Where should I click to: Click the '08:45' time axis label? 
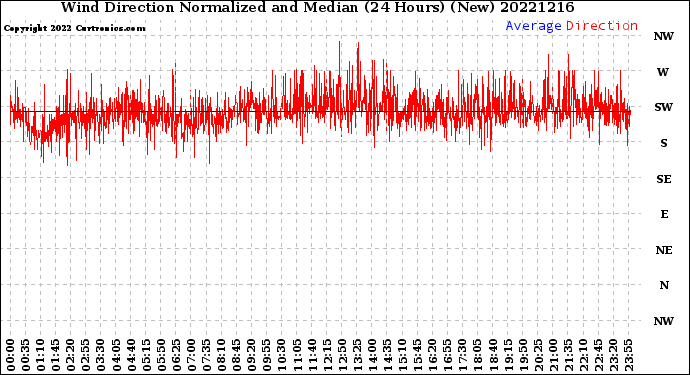click(237, 355)
